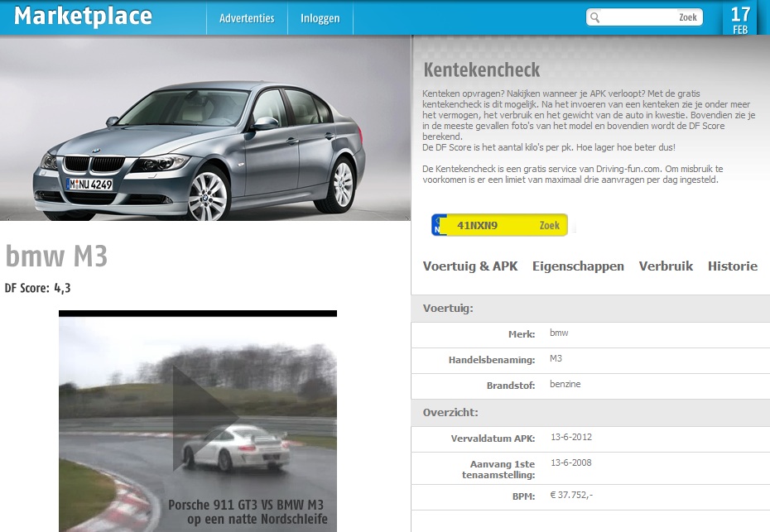Viewport: 770px width, 532px height.
Task: Click the Kentekencheck heading
Action: tap(482, 69)
